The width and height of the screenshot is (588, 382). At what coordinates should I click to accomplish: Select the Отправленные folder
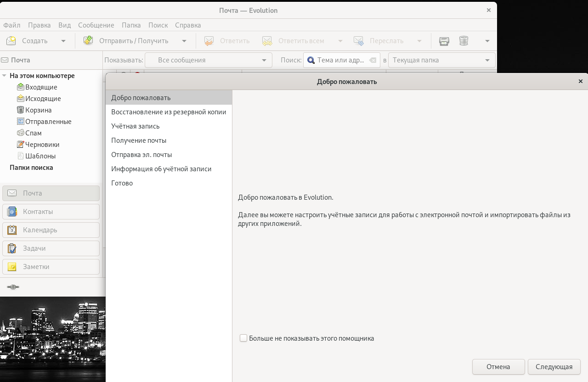[48, 122]
